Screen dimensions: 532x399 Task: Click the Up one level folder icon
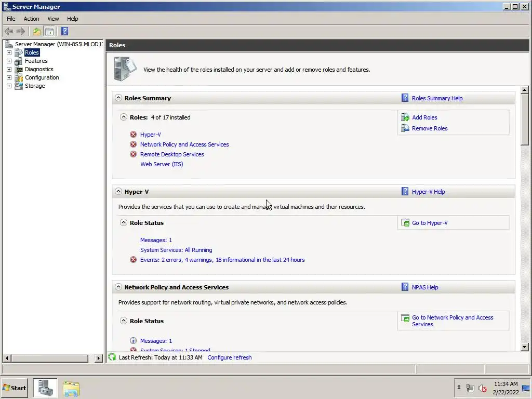[37, 32]
